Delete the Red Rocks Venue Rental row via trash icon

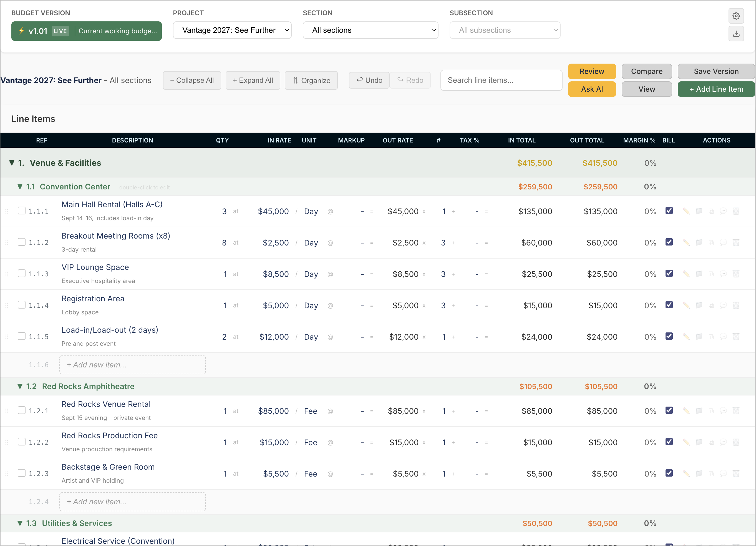click(736, 411)
